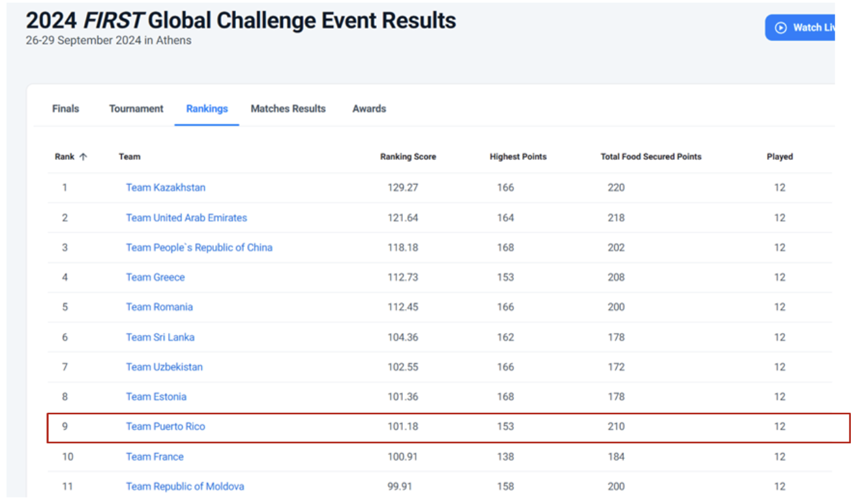Click ranking score 121.64
This screenshot has width=858, height=504.
click(x=403, y=218)
